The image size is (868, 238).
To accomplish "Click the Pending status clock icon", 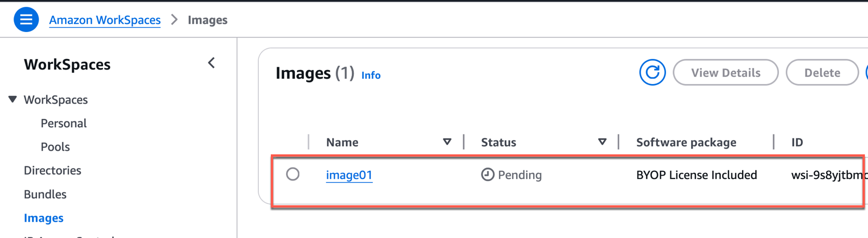I will (x=487, y=175).
